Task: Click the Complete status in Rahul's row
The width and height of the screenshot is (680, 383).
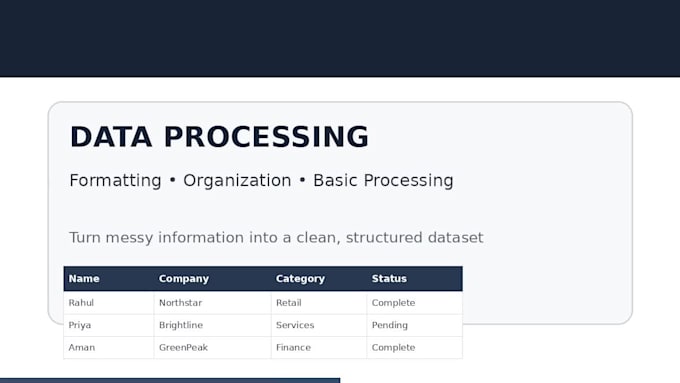Action: (415, 303)
